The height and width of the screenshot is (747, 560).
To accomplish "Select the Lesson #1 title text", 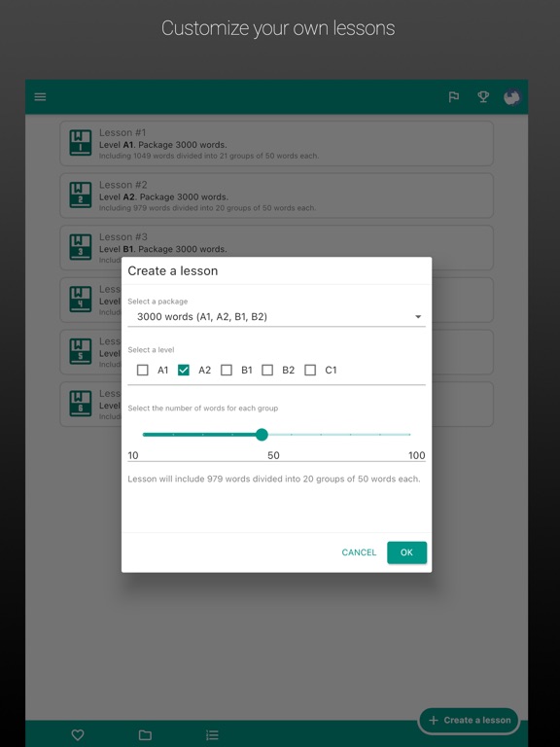I will (122, 132).
